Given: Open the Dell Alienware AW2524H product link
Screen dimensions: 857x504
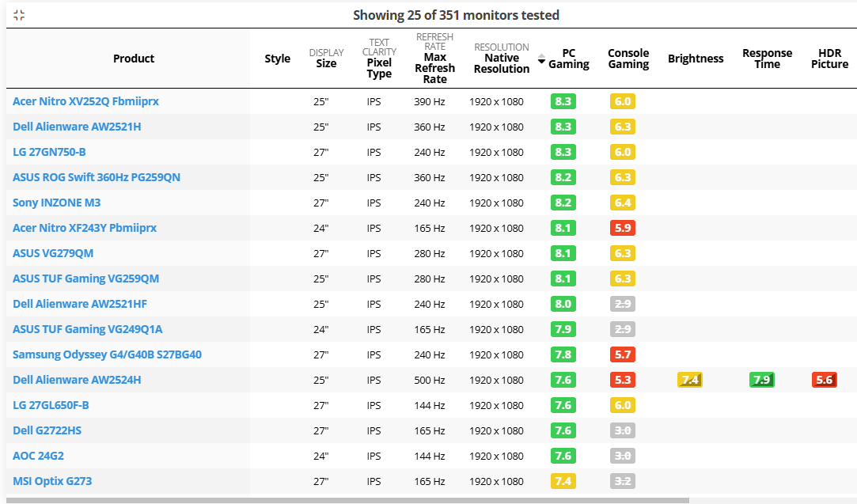Looking at the screenshot, I should pyautogui.click(x=77, y=380).
